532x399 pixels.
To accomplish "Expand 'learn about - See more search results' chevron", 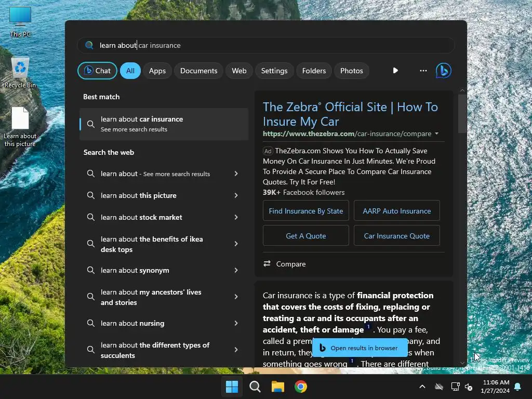I will tap(236, 174).
